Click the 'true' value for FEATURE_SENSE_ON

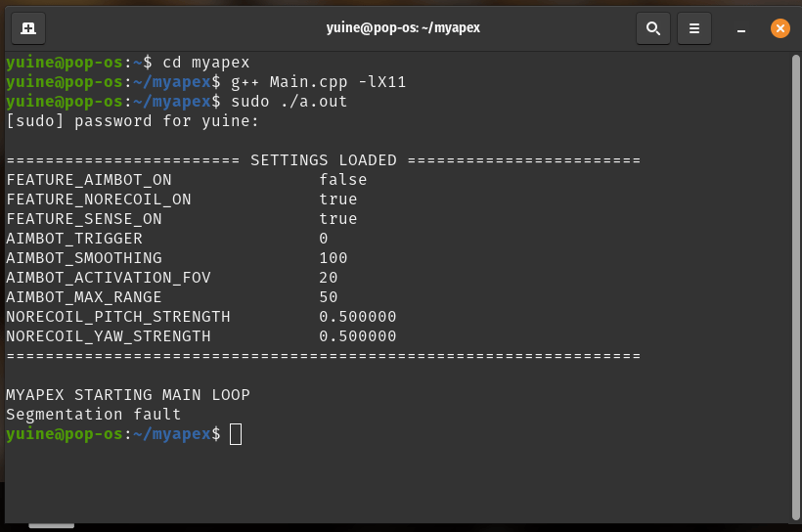tap(338, 218)
